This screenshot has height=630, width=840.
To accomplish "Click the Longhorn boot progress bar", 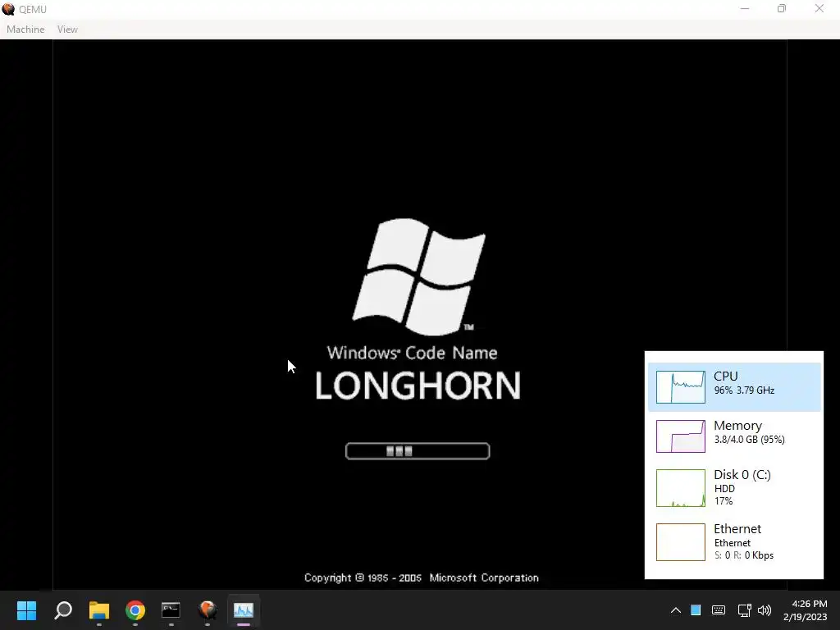I will 418,451.
